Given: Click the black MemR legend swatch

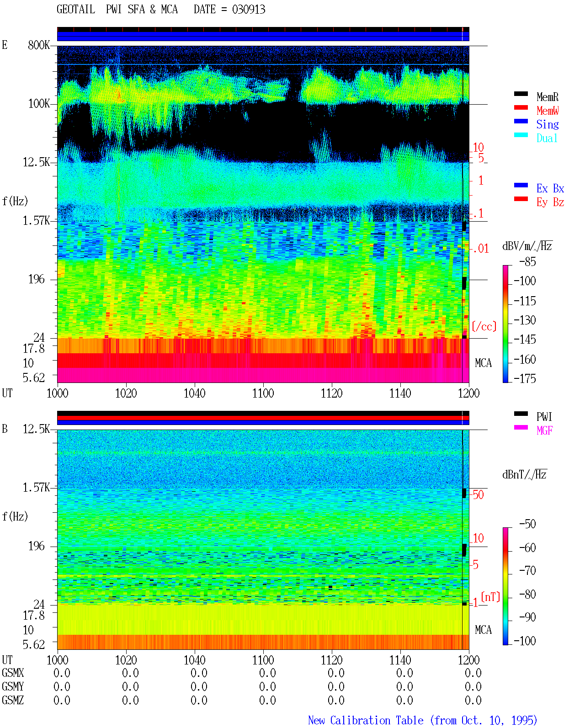Looking at the screenshot, I should 521,94.
